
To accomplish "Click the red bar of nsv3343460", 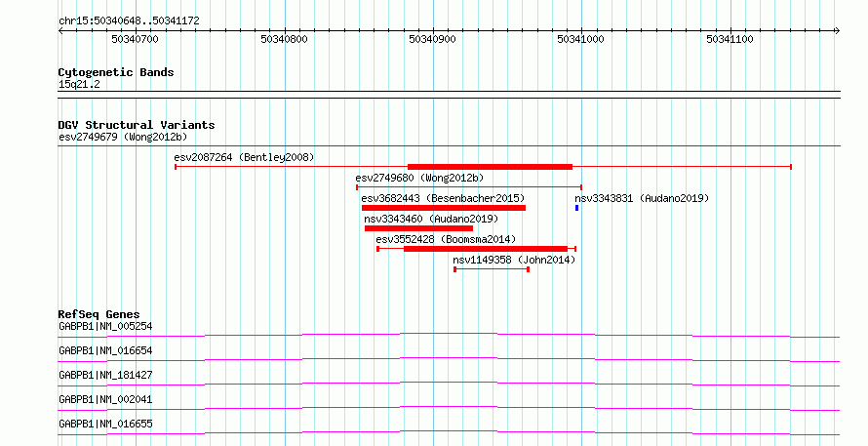I will click(x=418, y=228).
